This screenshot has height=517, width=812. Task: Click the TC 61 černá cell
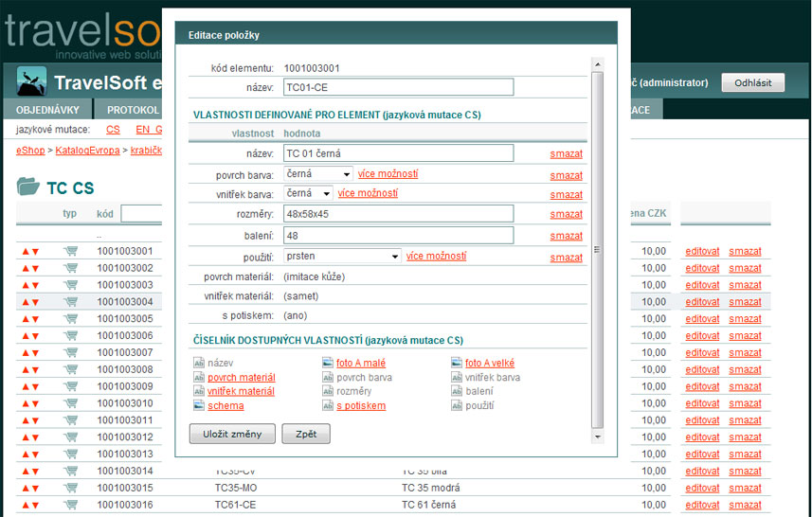pos(429,505)
